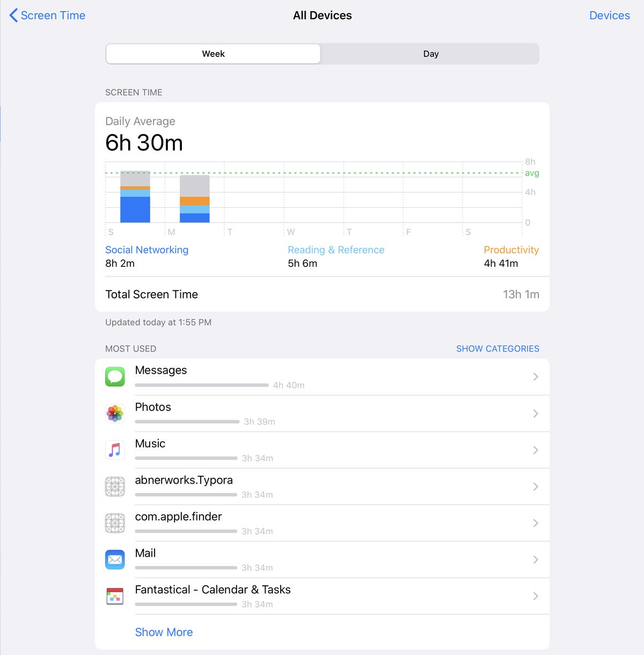Expand Mail usage details chevron
This screenshot has height=655, width=644.
pos(536,559)
